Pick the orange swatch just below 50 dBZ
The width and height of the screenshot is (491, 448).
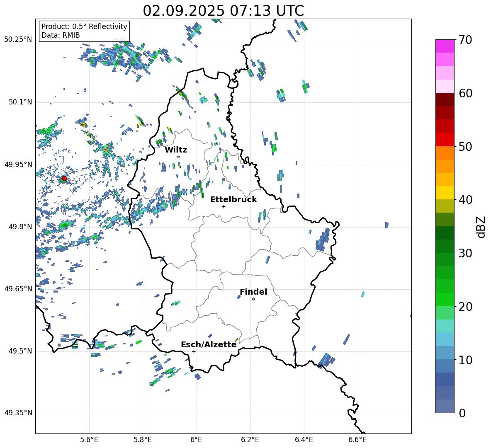pyautogui.click(x=445, y=153)
